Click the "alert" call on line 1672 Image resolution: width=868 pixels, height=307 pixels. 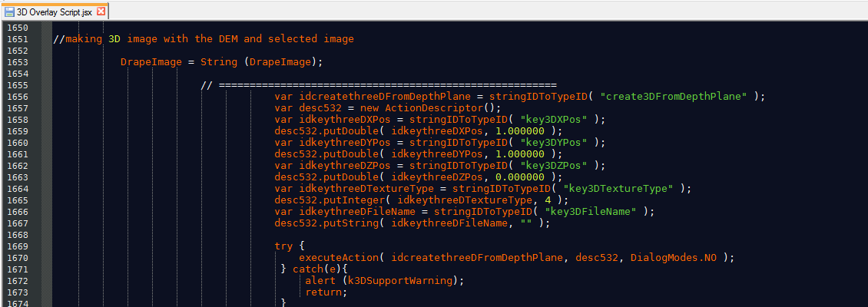[x=320, y=280]
